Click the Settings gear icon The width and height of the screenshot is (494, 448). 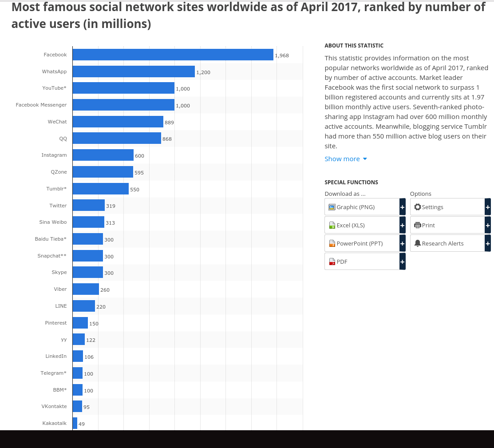tap(417, 207)
